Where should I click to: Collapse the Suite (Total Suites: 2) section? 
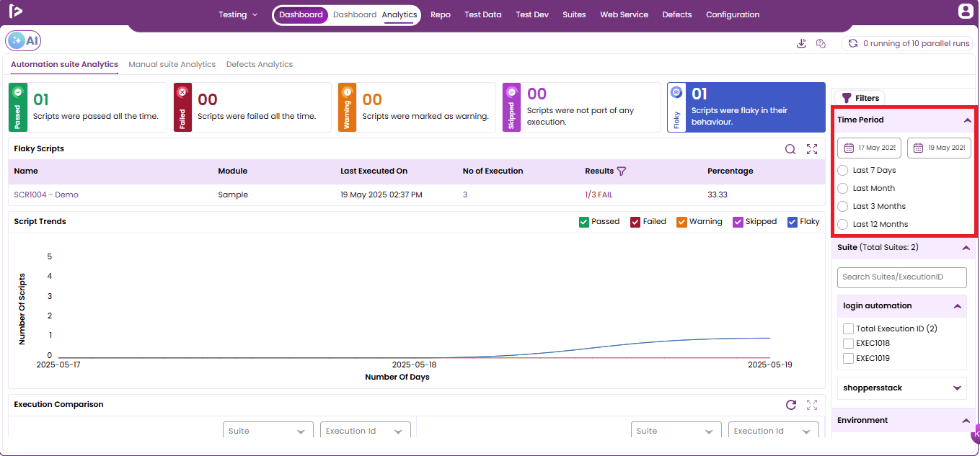[x=966, y=248]
